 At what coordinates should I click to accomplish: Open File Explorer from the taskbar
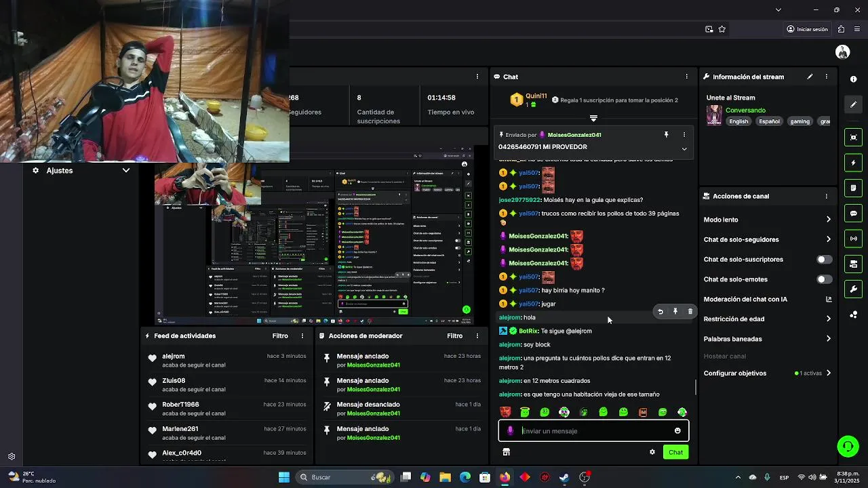click(x=445, y=477)
